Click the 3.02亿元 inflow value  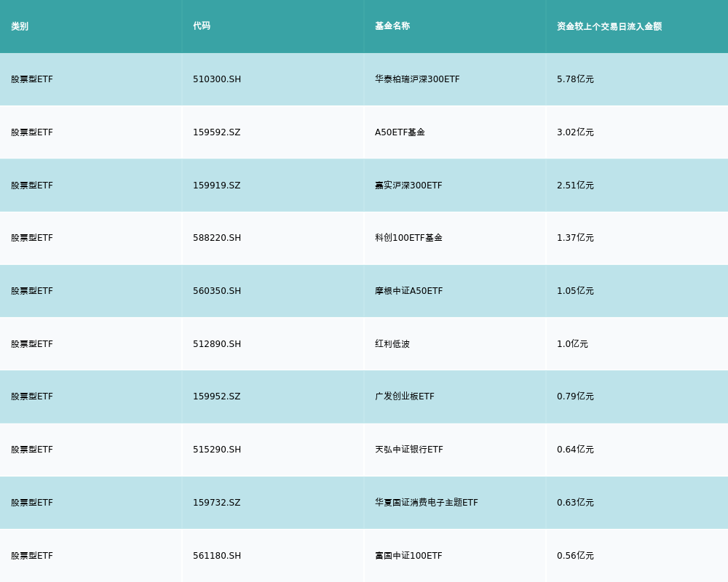tap(575, 132)
